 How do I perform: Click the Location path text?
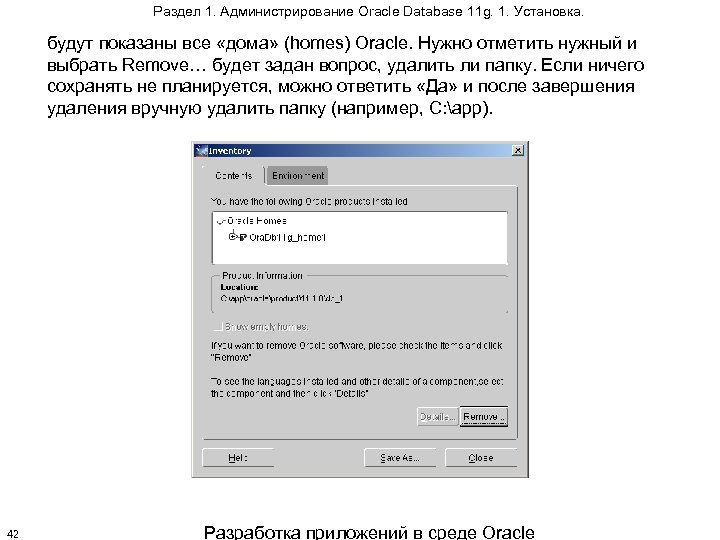(x=281, y=298)
